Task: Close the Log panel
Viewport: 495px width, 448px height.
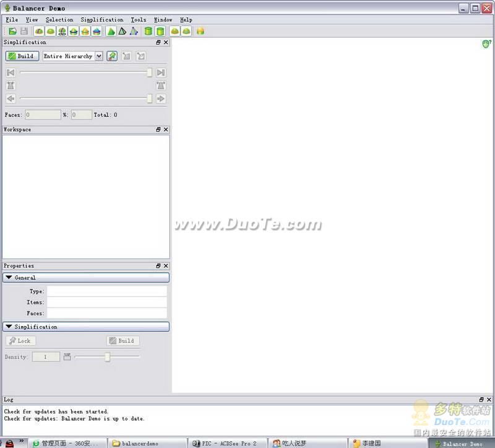Action: point(489,399)
